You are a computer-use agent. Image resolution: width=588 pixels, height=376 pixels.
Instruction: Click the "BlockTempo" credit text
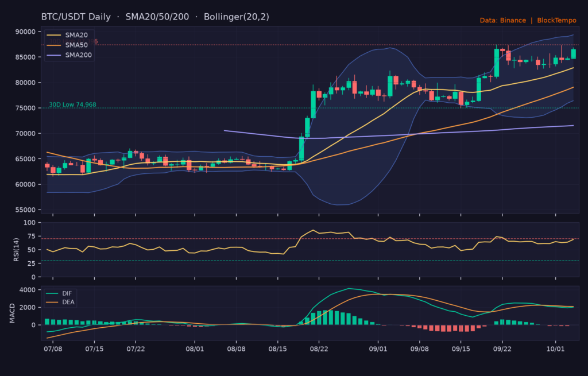tap(556, 20)
